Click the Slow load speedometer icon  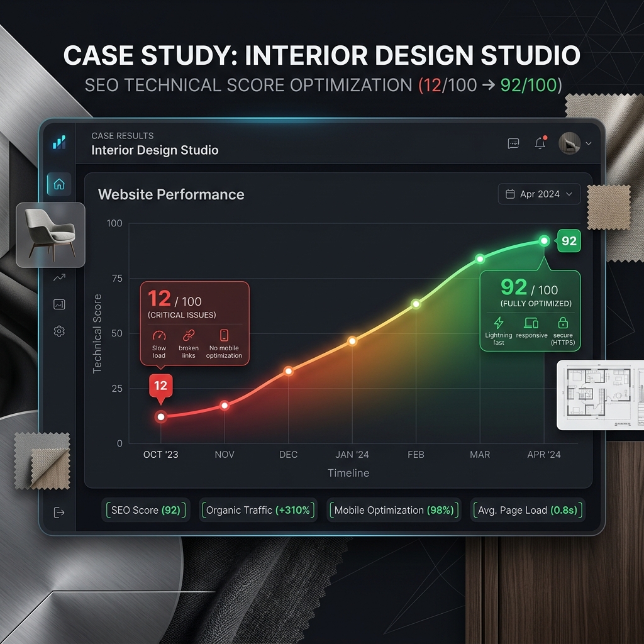tap(159, 335)
